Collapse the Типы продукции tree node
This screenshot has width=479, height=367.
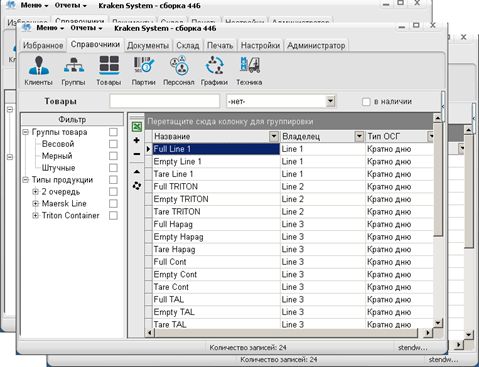click(x=25, y=180)
